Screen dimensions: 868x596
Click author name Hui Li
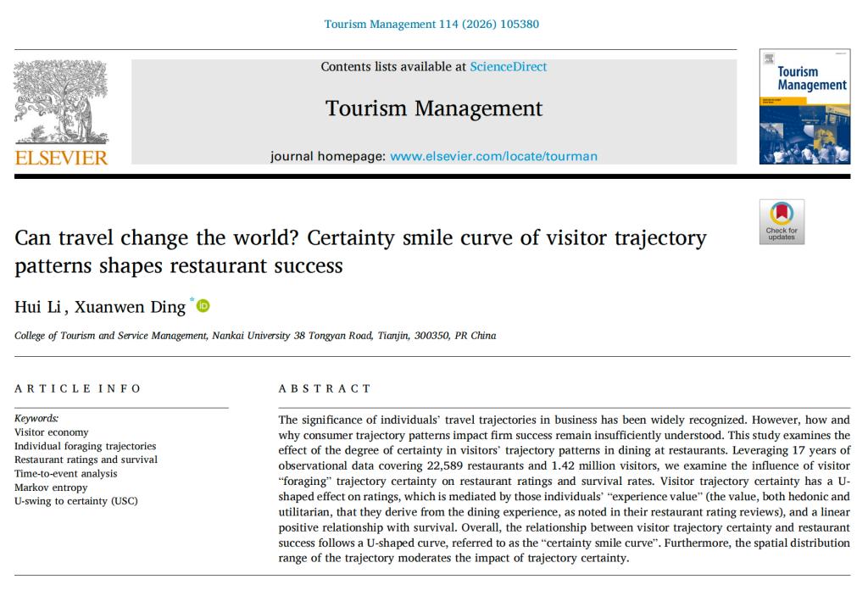[37, 307]
